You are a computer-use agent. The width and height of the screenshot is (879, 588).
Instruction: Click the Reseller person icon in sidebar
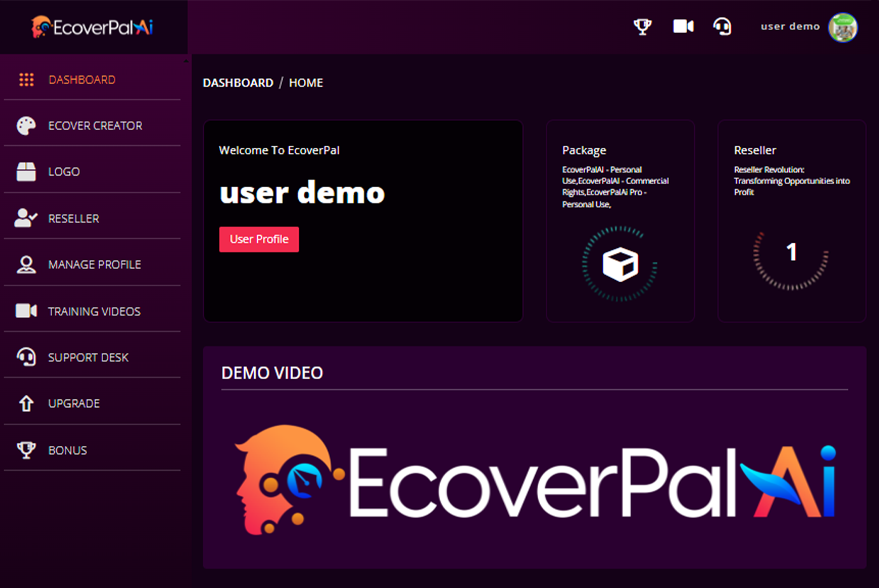(26, 218)
